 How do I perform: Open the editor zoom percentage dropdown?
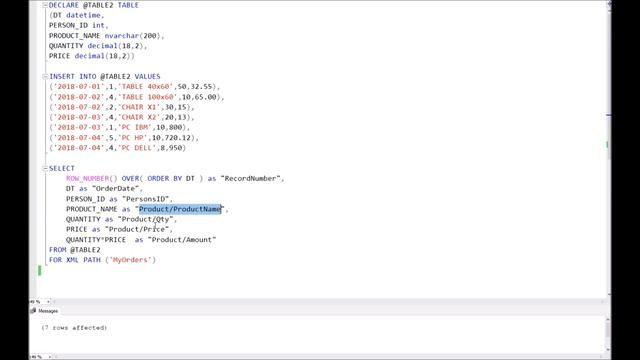[48, 302]
